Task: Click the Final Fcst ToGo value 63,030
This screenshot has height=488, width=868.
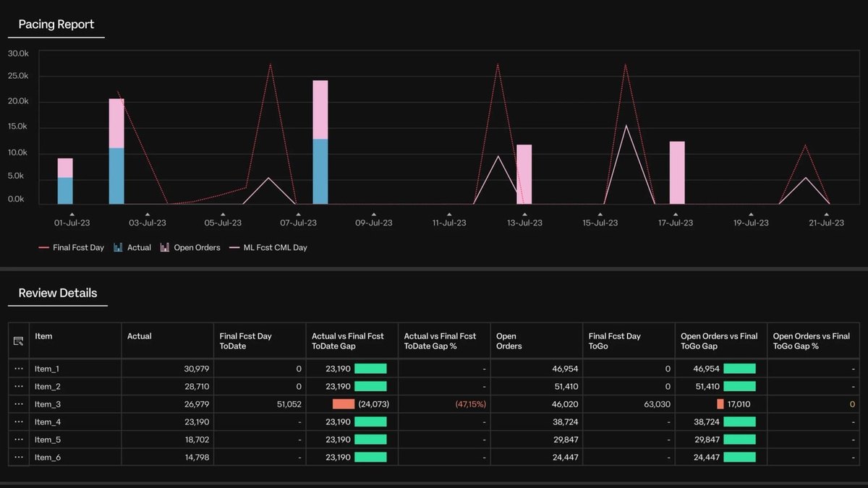Action: [658, 404]
